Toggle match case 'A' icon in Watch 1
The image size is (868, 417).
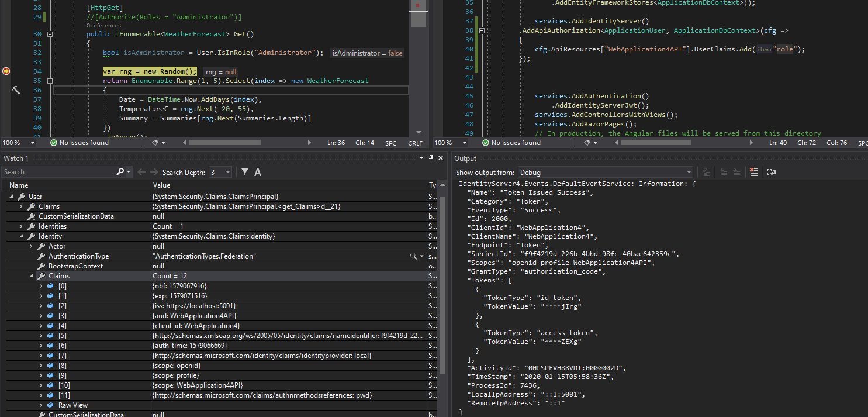[257, 172]
